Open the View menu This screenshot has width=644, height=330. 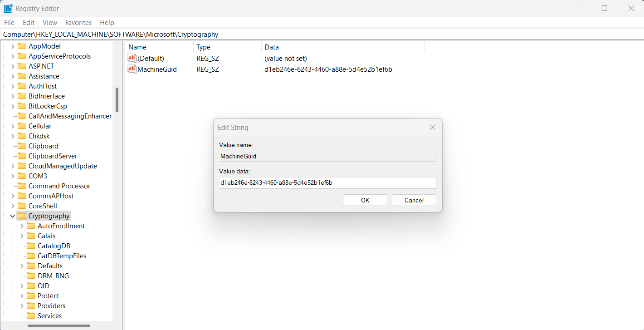(50, 23)
